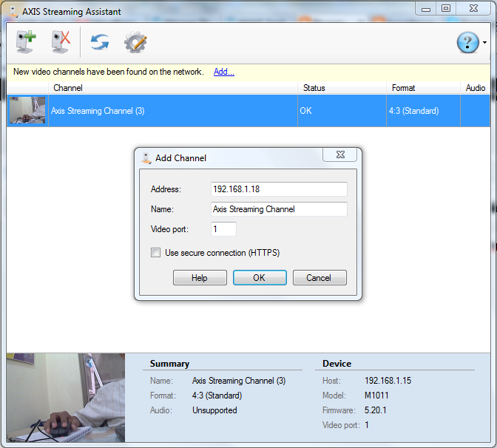
Task: Click the Format column header
Action: click(x=423, y=88)
